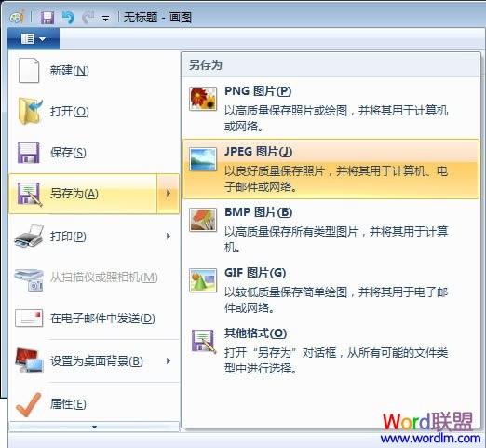
Task: Click the flower thumbnail icon for PNG
Action: [203, 99]
